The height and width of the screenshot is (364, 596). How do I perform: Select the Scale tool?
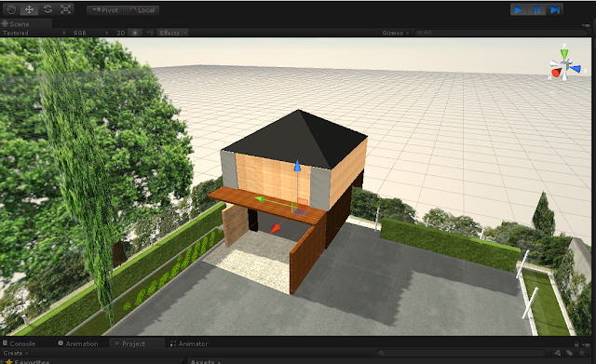[x=65, y=9]
